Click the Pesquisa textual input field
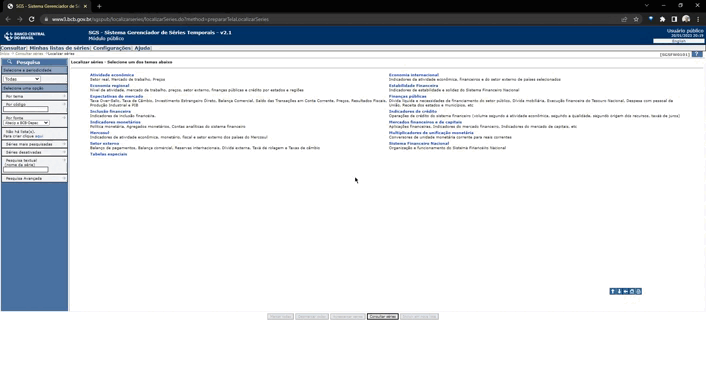 pos(26,170)
